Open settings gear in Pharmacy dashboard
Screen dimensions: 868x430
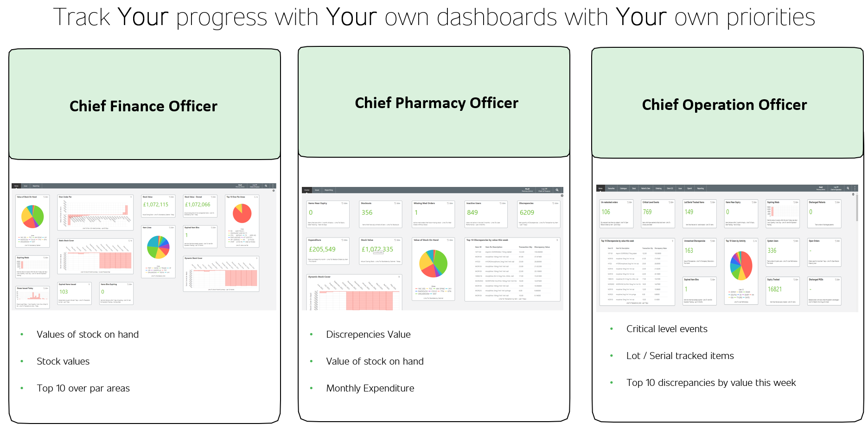[562, 196]
